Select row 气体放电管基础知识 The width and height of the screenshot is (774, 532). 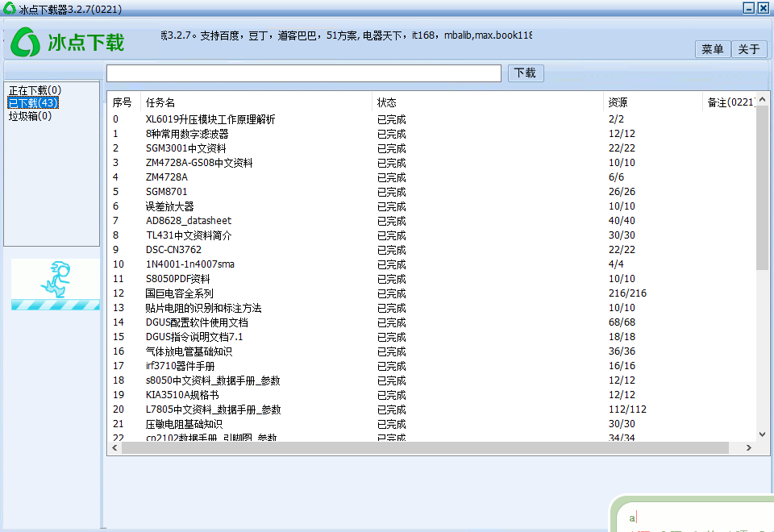(x=432, y=351)
